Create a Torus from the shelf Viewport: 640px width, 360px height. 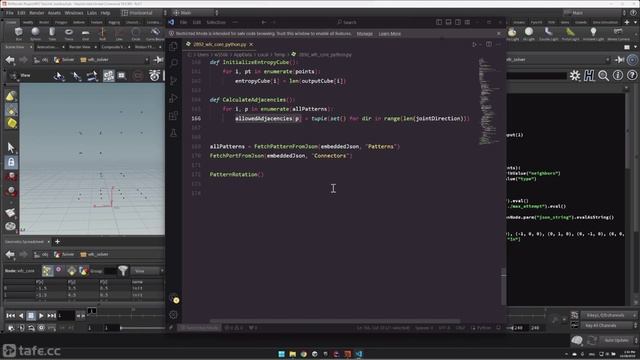point(69,34)
